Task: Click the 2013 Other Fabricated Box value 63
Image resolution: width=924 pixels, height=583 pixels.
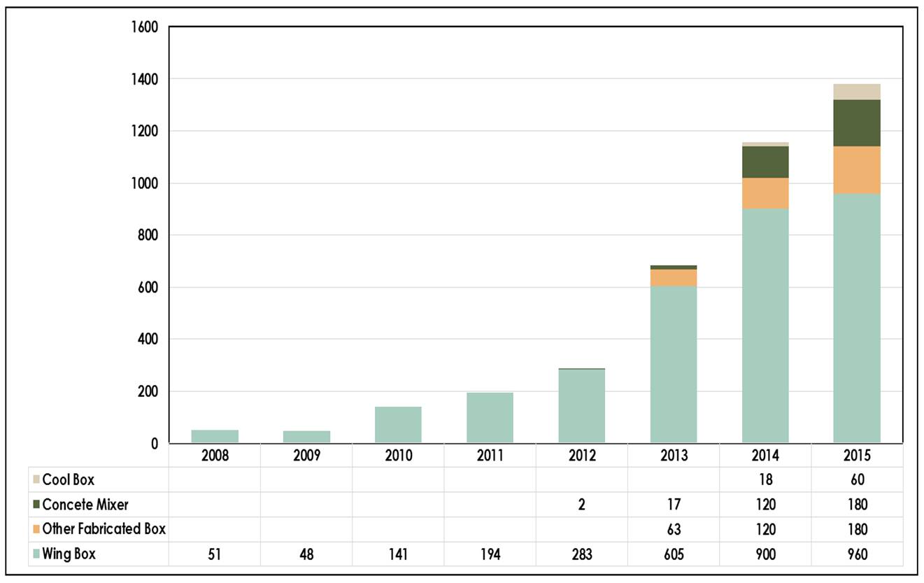Action: (673, 529)
